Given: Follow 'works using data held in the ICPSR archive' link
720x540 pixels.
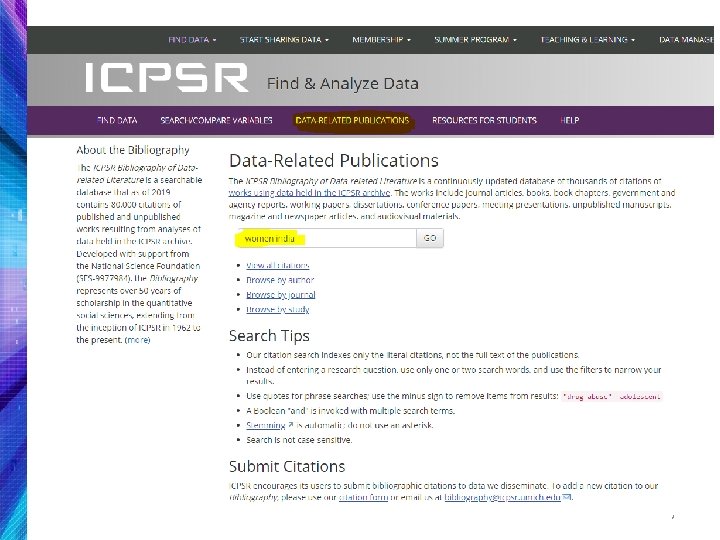Looking at the screenshot, I should coord(309,193).
